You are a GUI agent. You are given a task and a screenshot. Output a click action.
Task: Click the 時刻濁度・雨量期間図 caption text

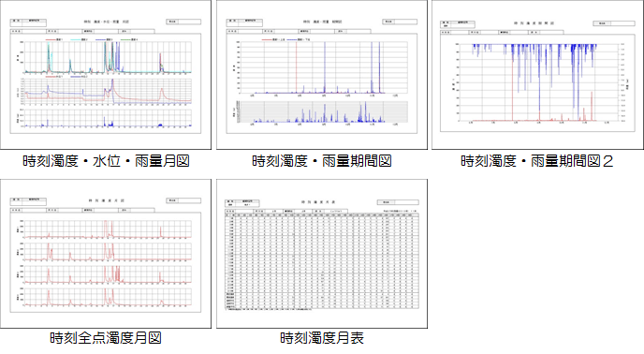(x=322, y=161)
